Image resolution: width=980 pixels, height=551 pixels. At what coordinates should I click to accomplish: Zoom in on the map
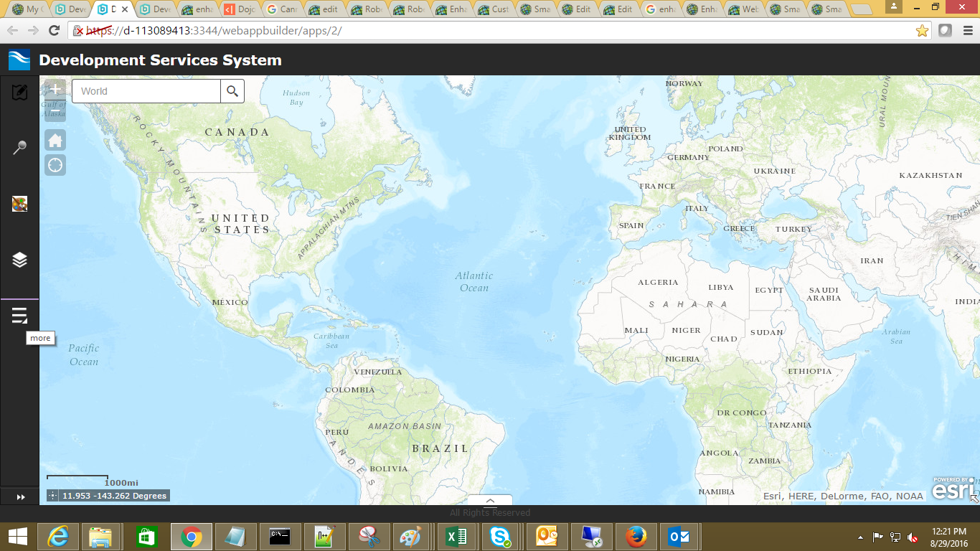(55, 90)
